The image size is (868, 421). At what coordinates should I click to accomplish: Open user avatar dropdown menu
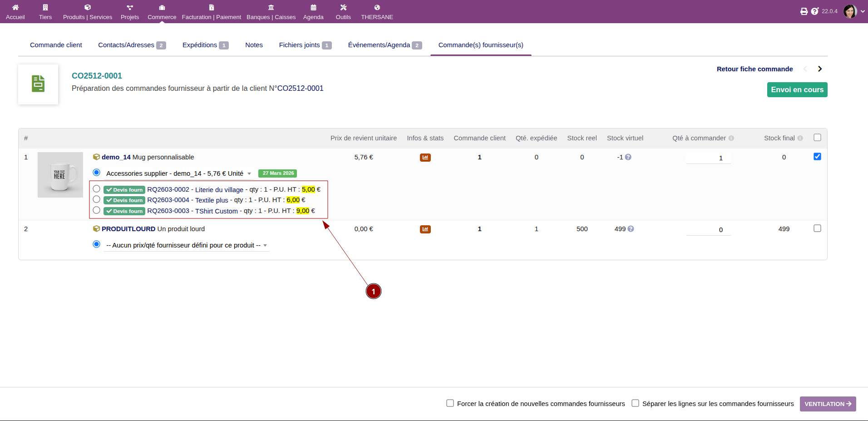pos(854,11)
